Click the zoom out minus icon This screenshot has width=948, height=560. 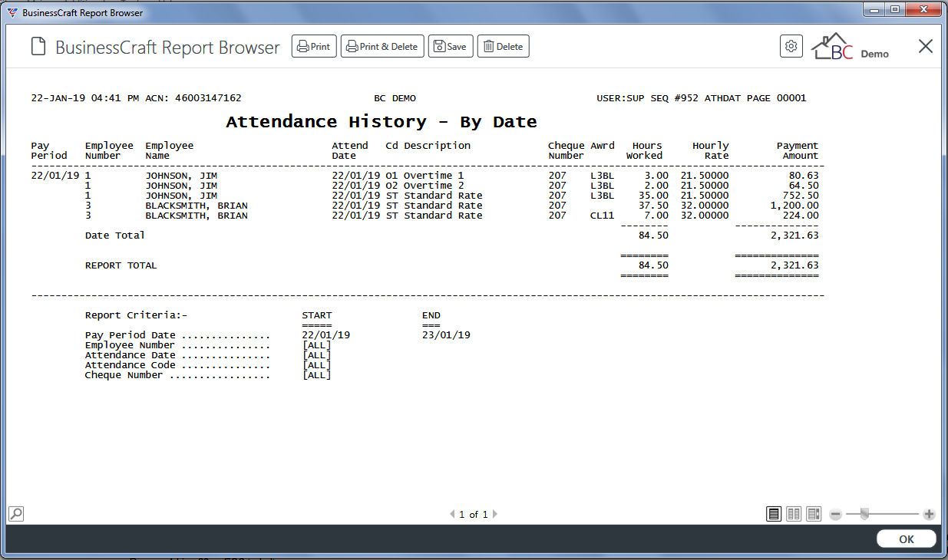tap(836, 514)
